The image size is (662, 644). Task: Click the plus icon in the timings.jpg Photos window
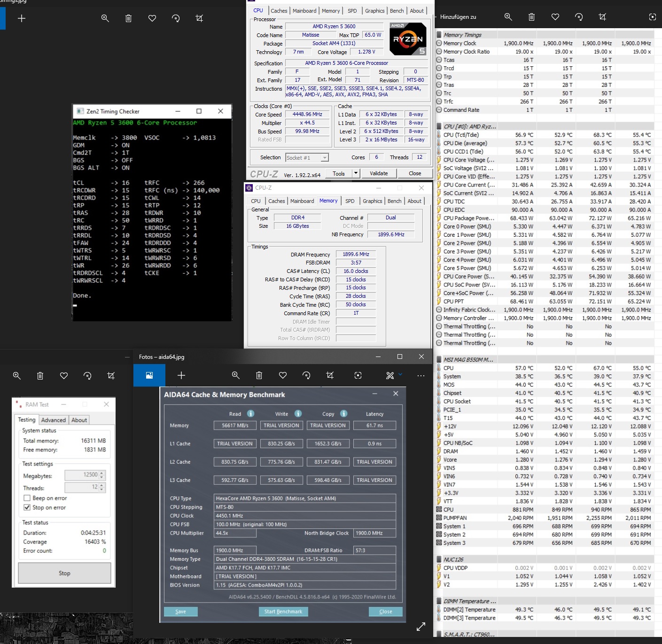pos(22,18)
